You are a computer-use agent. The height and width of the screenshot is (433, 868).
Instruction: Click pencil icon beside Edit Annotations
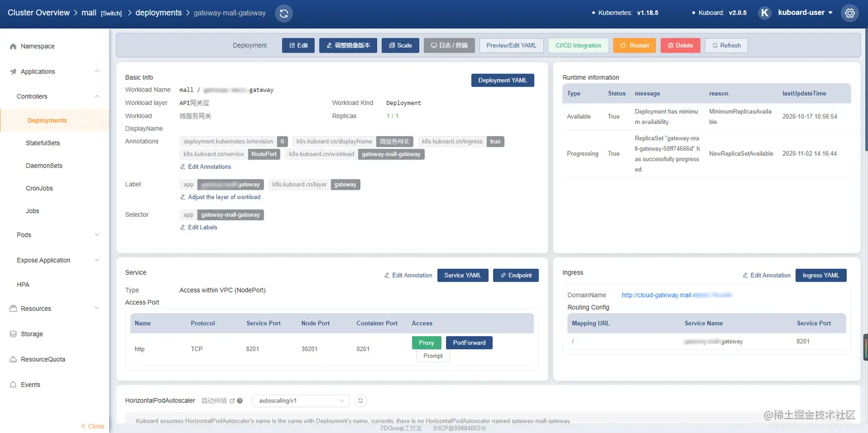pyautogui.click(x=183, y=167)
